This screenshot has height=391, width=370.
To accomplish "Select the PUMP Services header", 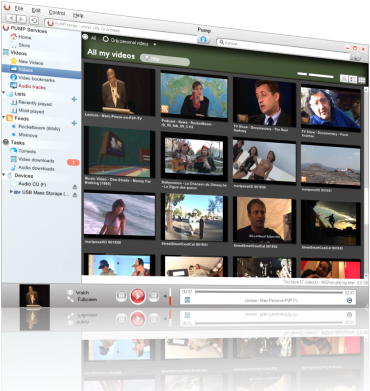I will click(25, 29).
